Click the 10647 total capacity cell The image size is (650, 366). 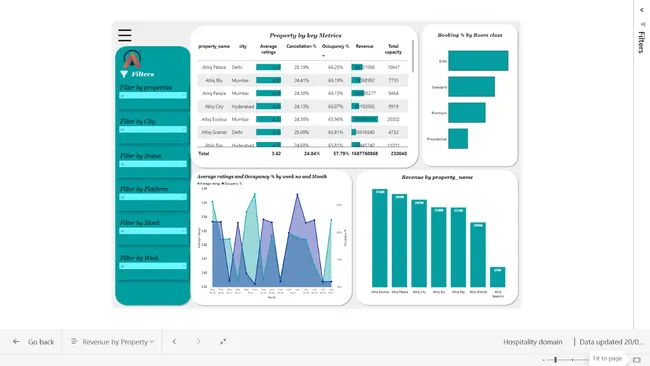coord(393,67)
